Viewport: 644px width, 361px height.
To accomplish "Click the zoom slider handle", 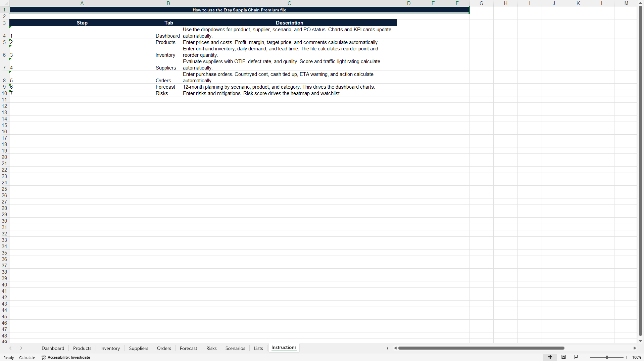I will coord(607,357).
